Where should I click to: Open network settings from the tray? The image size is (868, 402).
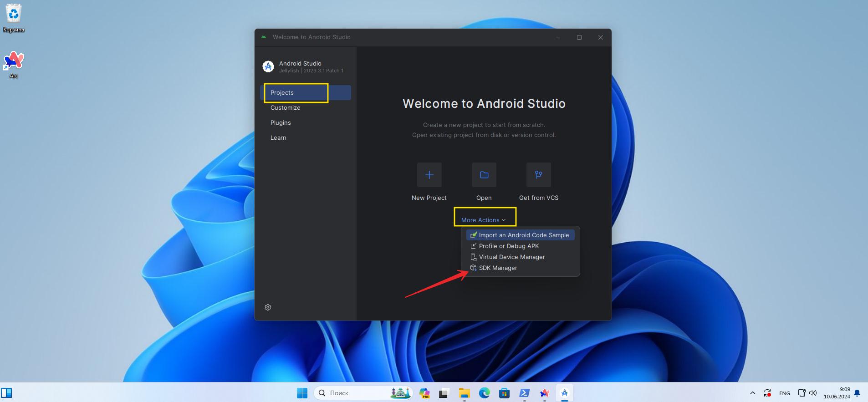click(802, 393)
